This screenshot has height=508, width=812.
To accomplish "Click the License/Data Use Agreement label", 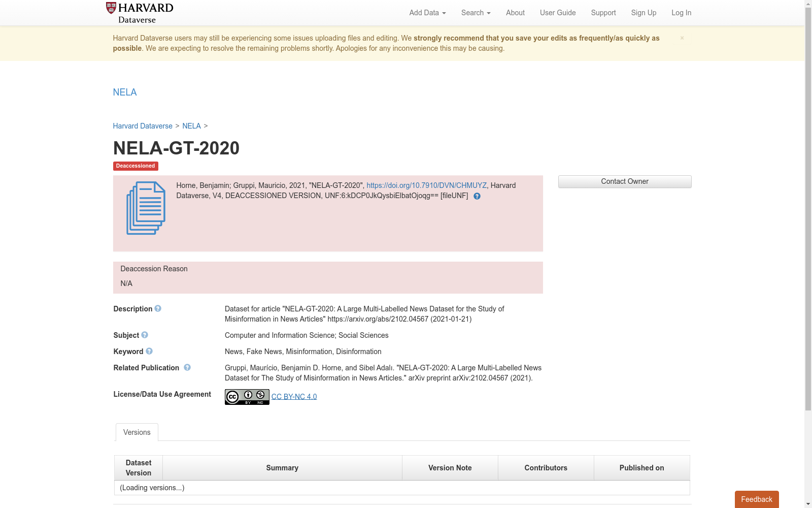I will tap(162, 394).
